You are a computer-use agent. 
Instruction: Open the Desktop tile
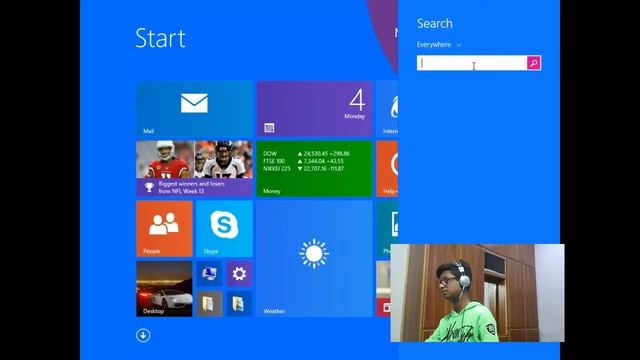pyautogui.click(x=164, y=289)
